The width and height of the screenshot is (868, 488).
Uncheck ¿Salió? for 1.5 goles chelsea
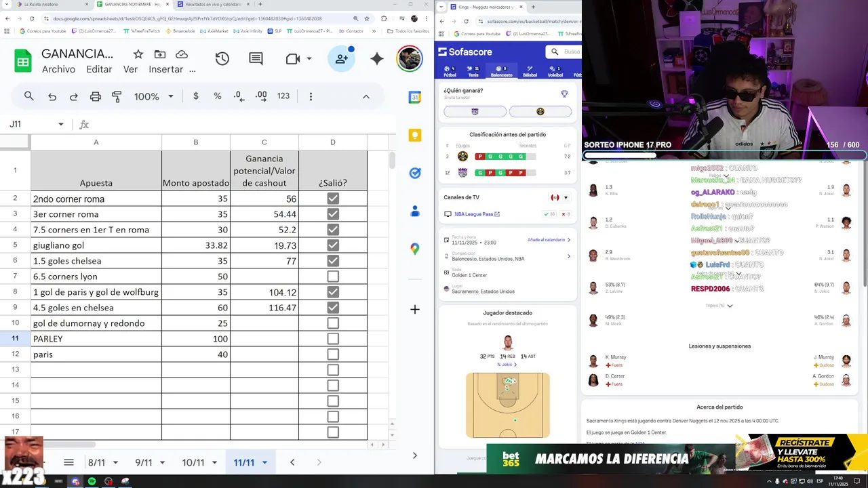(333, 261)
